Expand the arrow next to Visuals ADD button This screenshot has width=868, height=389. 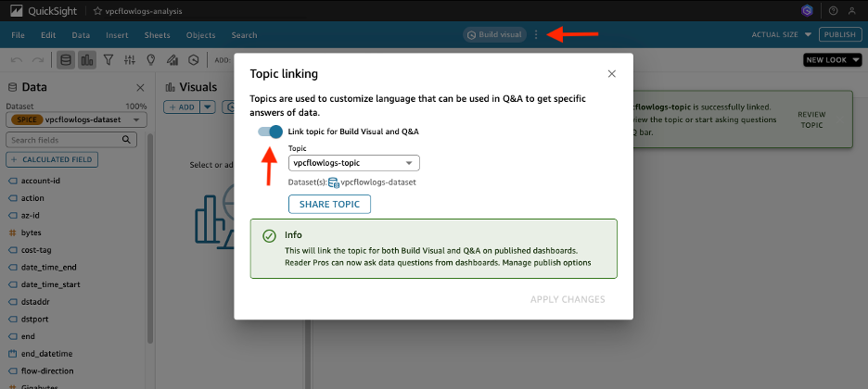pos(208,107)
